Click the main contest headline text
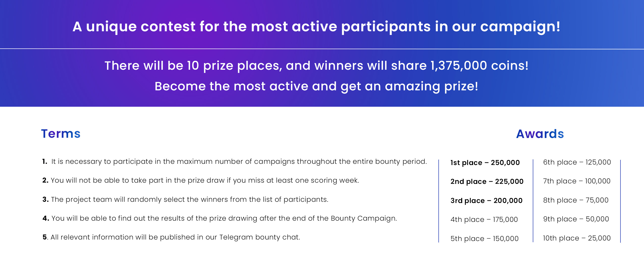 [x=317, y=27]
